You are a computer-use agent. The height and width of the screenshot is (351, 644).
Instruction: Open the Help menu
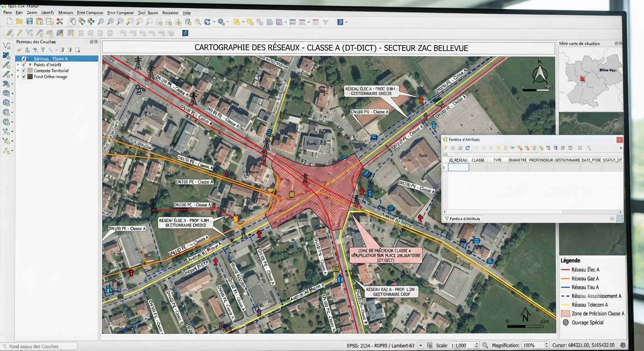pyautogui.click(x=187, y=13)
